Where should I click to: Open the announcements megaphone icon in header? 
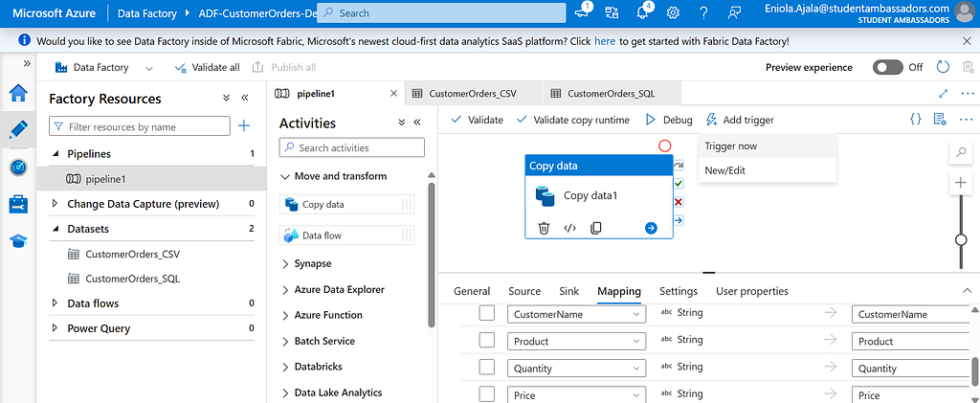[x=583, y=11]
